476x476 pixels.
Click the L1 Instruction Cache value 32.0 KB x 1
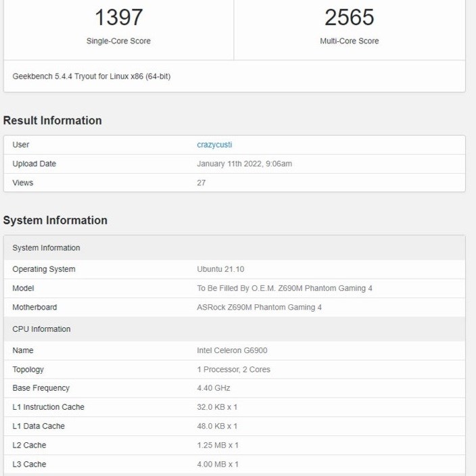[x=217, y=407]
